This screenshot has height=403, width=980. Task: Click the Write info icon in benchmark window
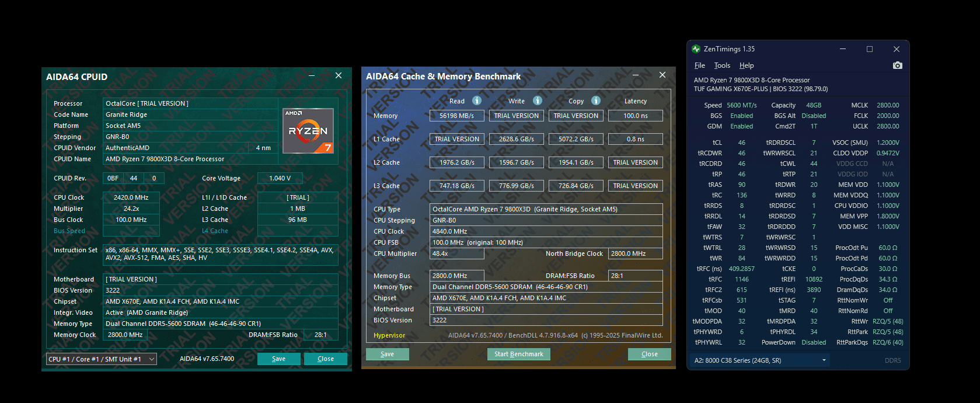click(538, 100)
